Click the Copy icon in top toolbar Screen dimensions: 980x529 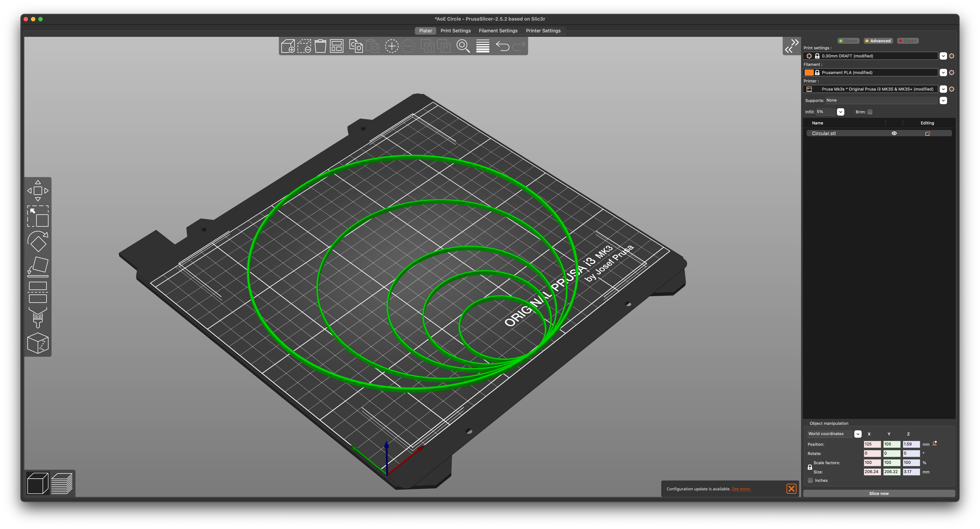coord(356,46)
